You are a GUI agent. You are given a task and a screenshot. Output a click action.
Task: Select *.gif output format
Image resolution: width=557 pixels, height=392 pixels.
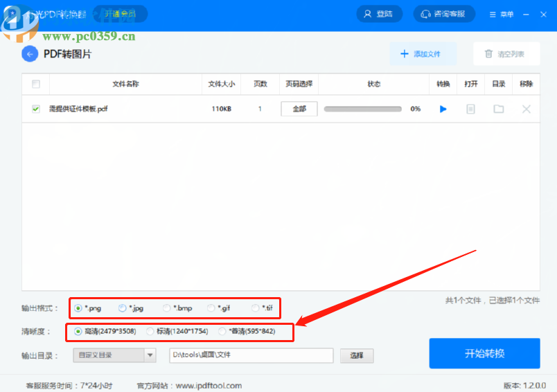[219, 308]
